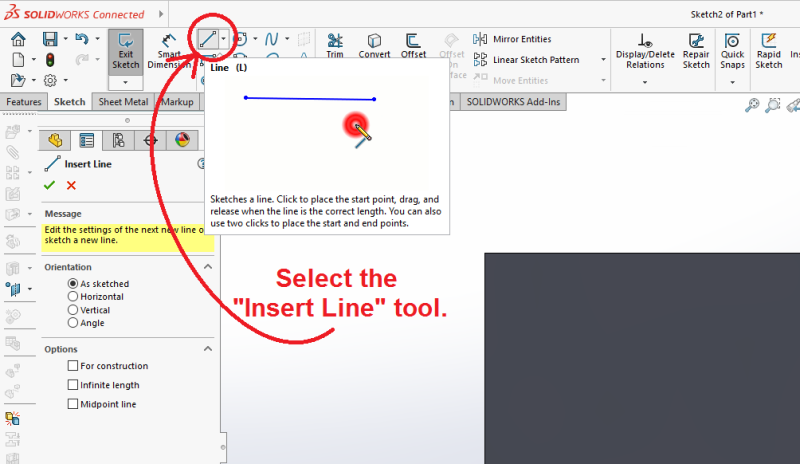Click the Open file folder icon
800x464 pixels.
(x=18, y=80)
